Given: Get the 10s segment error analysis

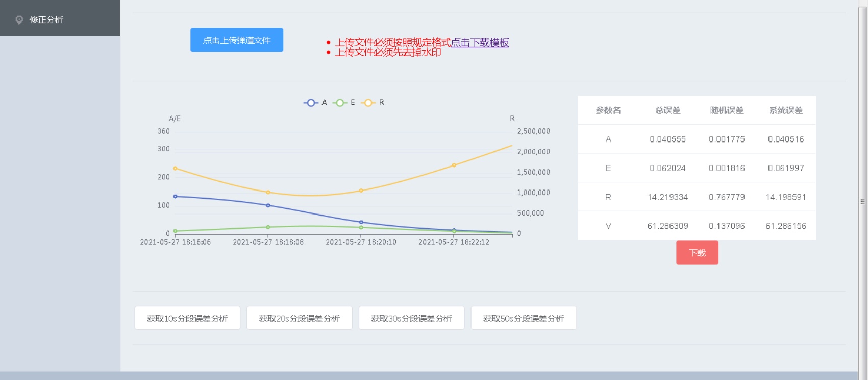Looking at the screenshot, I should tap(187, 318).
